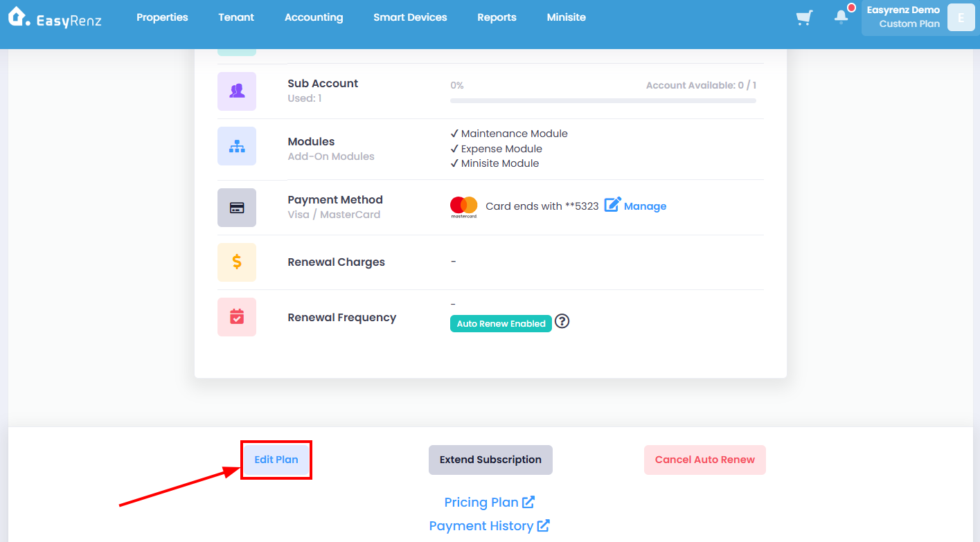Click the Renewal Frequency calendar icon
980x542 pixels.
[x=237, y=317]
